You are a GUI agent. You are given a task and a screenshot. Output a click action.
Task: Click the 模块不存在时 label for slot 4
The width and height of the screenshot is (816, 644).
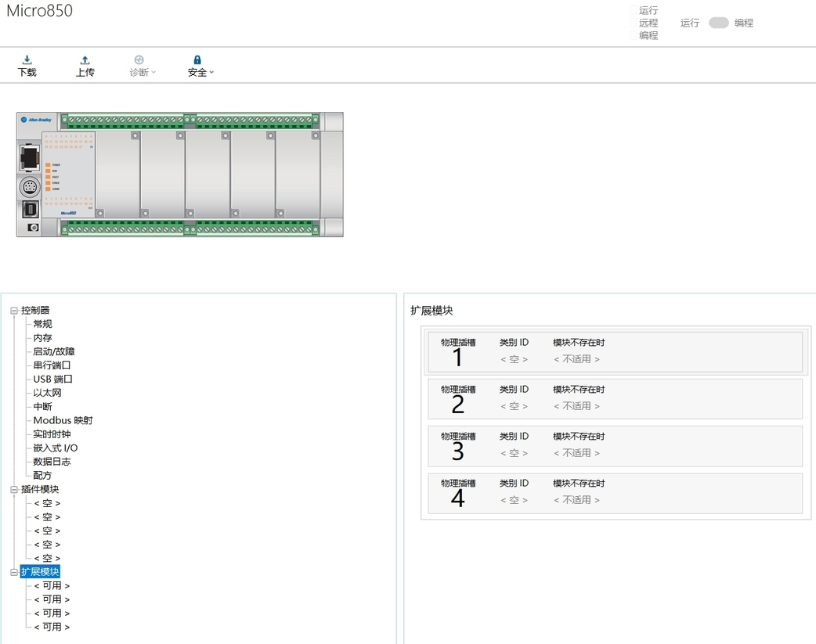(579, 484)
